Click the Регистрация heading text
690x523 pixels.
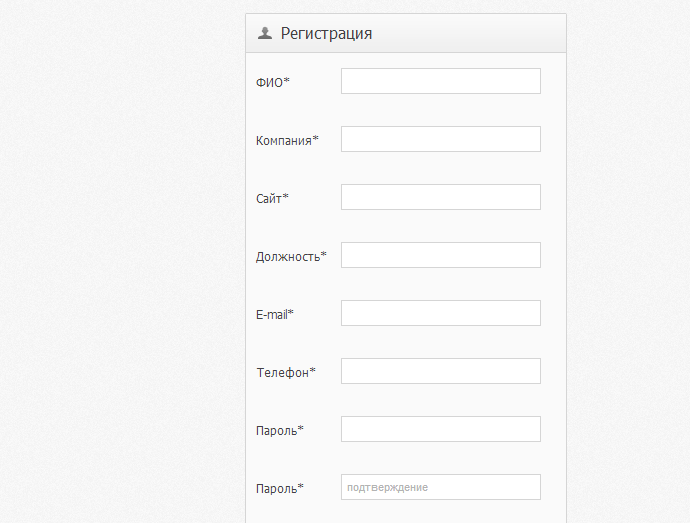click(326, 33)
